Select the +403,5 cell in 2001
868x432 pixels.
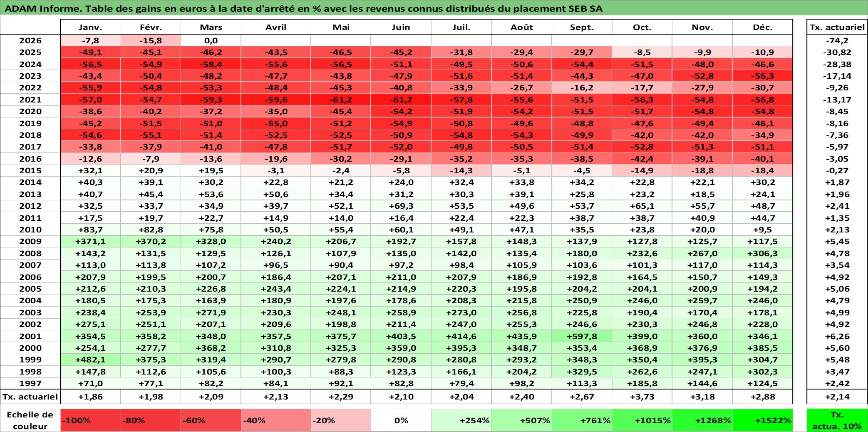401,336
